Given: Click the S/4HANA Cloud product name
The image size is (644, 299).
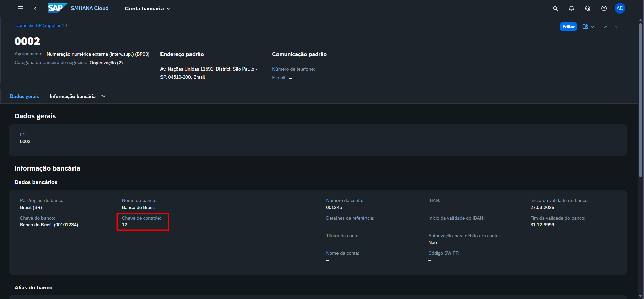Looking at the screenshot, I should click(90, 8).
